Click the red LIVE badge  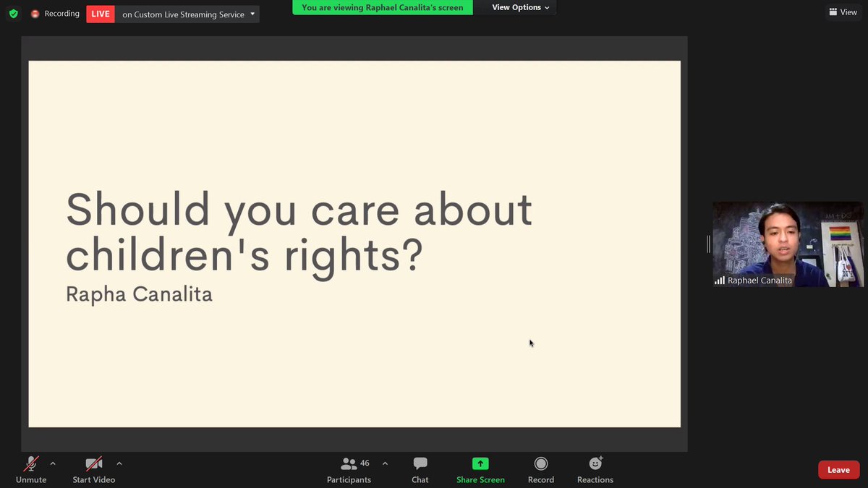pos(101,14)
